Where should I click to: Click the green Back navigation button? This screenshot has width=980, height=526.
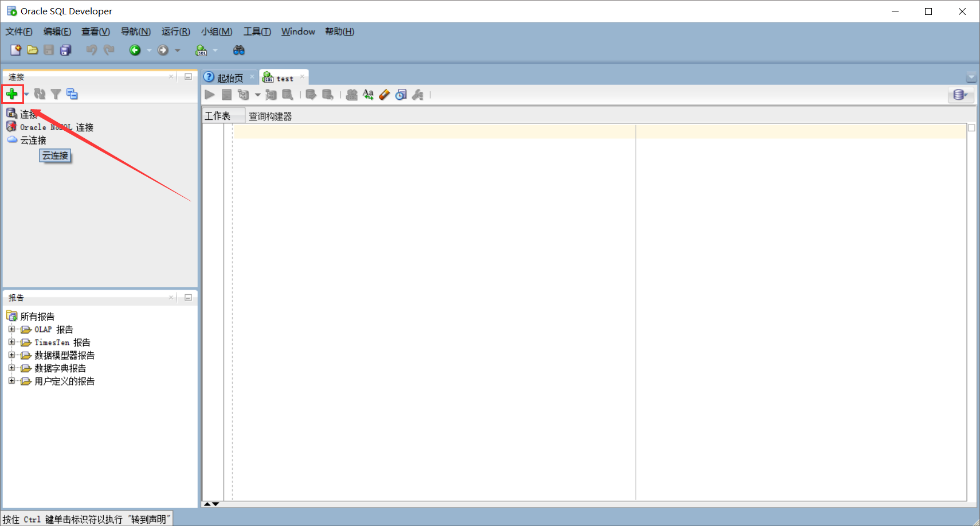tap(135, 50)
